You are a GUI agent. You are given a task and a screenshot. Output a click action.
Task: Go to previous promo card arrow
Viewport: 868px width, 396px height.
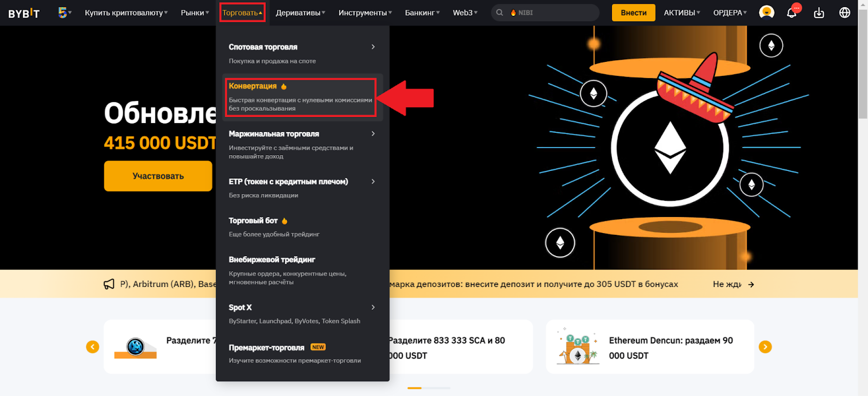93,347
